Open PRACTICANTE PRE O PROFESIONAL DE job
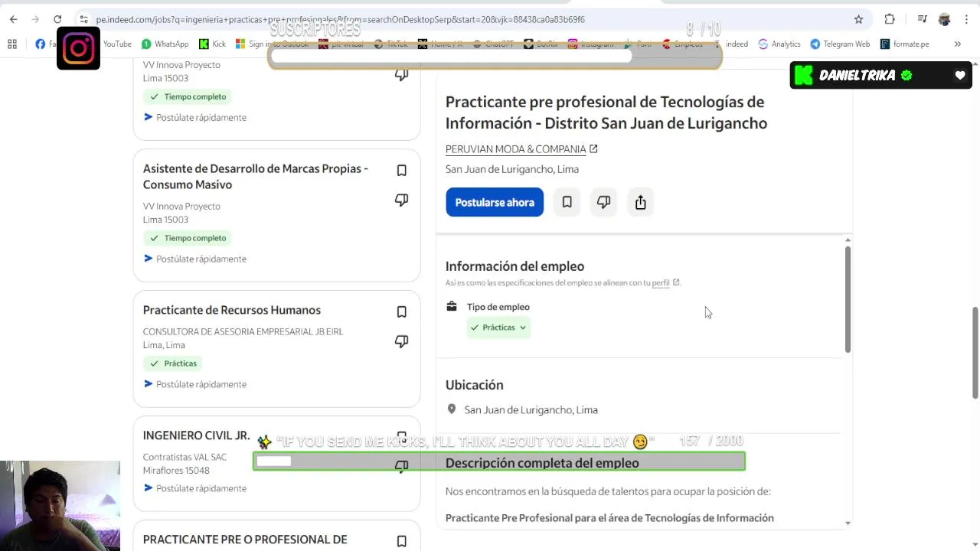Image resolution: width=980 pixels, height=551 pixels. 244,540
